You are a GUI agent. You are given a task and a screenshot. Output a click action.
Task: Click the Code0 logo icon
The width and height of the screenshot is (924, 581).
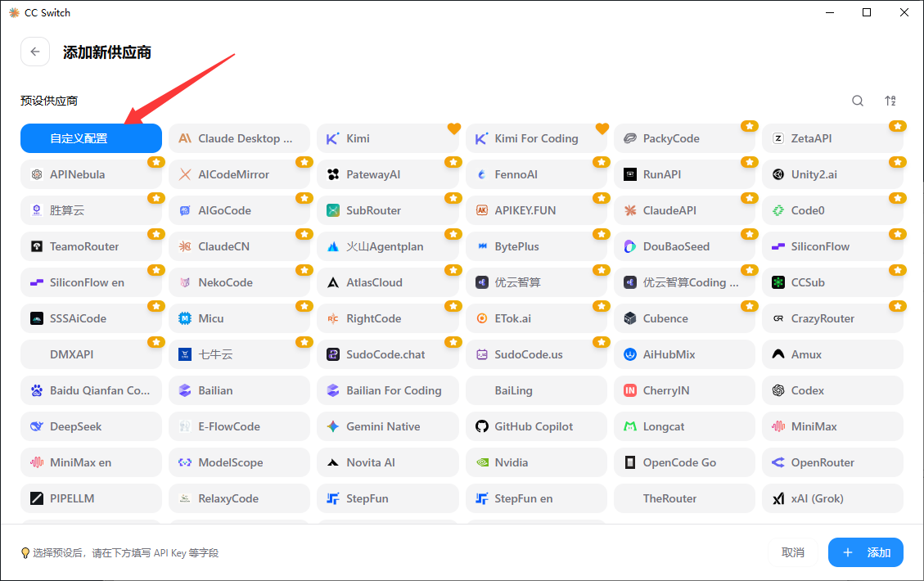[778, 210]
